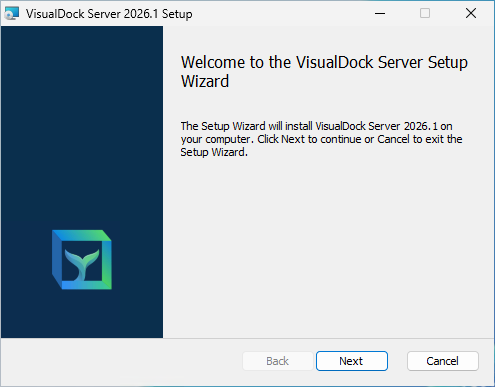Minimize the setup window
The height and width of the screenshot is (387, 495).
click(x=380, y=13)
